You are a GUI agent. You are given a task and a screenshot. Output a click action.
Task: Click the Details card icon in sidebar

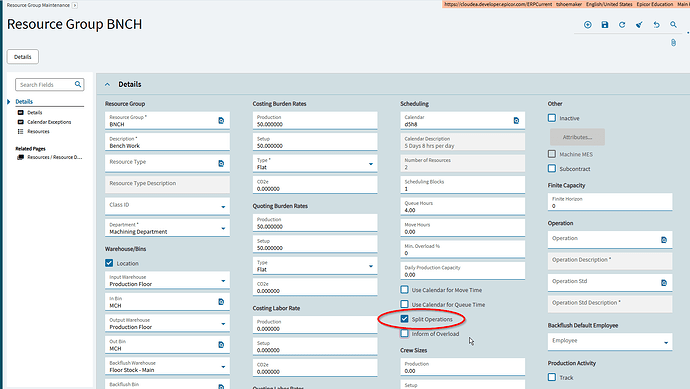tap(20, 113)
